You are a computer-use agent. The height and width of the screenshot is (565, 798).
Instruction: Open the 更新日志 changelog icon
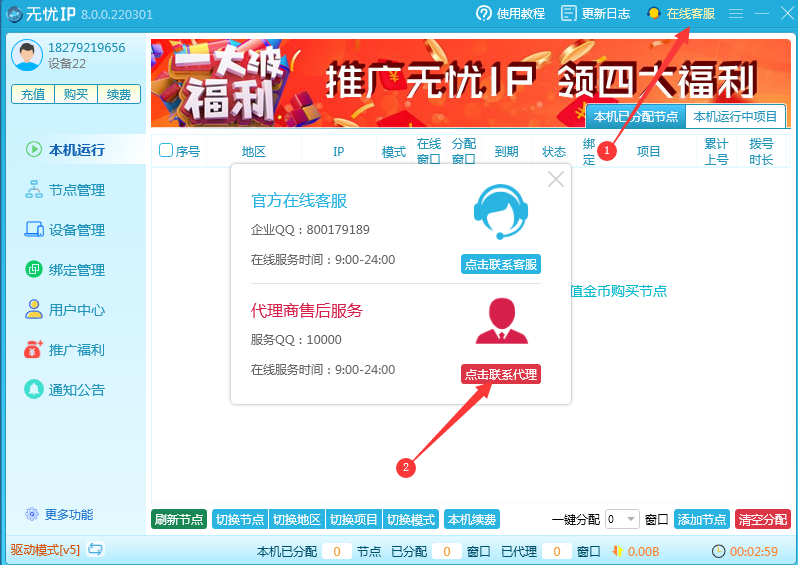pos(568,13)
